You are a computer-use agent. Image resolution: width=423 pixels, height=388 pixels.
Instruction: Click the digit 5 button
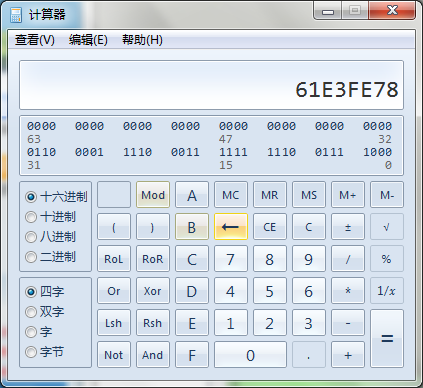pos(270,291)
